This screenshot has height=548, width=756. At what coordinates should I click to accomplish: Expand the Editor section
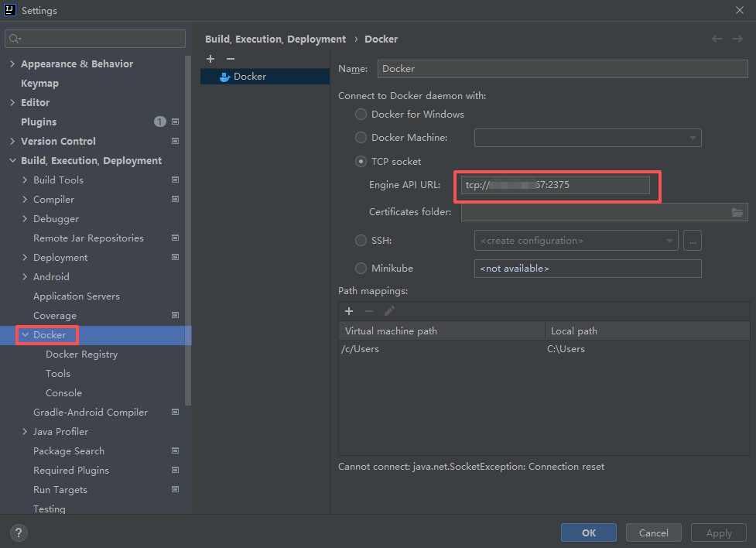coord(12,102)
